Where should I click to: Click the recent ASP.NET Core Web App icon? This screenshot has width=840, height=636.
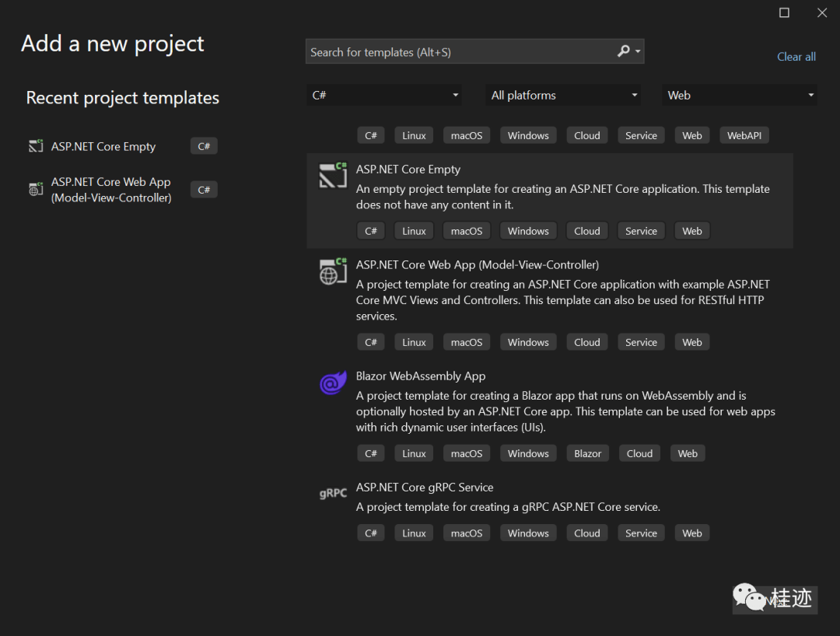pyautogui.click(x=35, y=189)
